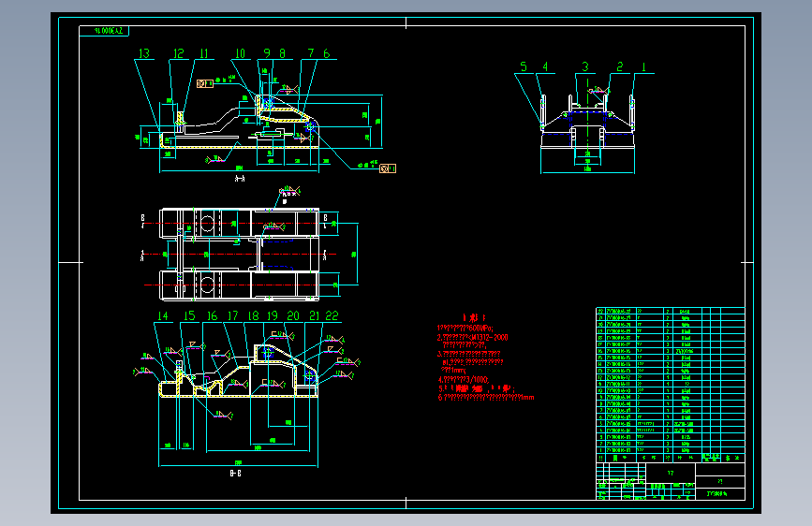Select balloon number 20 callout
The height and width of the screenshot is (526, 812).
(293, 315)
